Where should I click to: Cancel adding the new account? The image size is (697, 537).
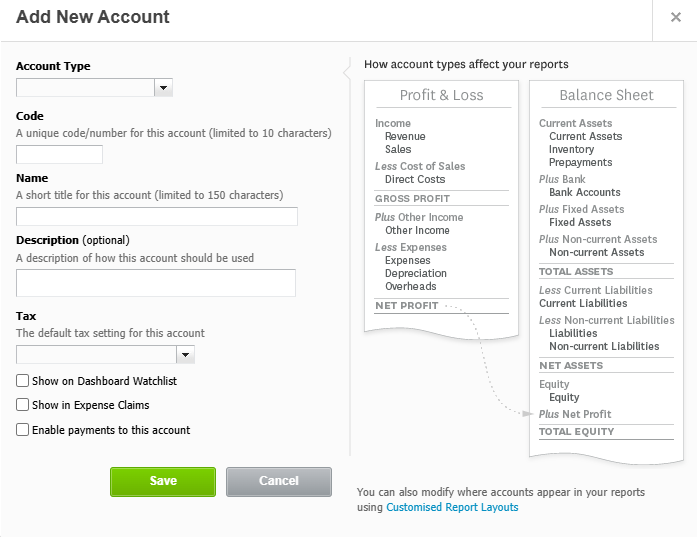coord(279,482)
